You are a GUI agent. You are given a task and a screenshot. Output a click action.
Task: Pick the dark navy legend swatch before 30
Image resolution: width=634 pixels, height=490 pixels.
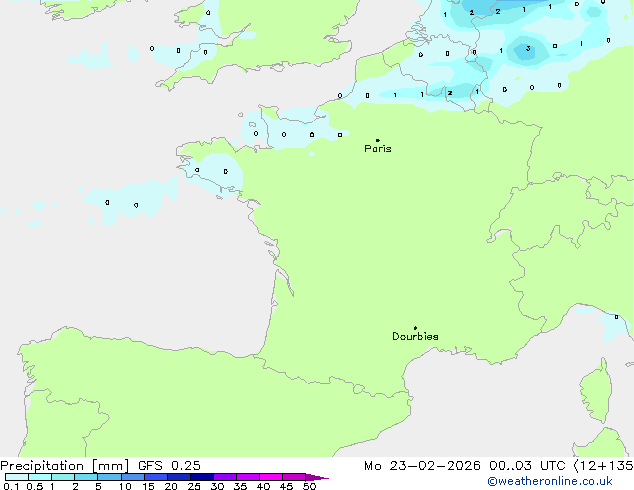202,477
